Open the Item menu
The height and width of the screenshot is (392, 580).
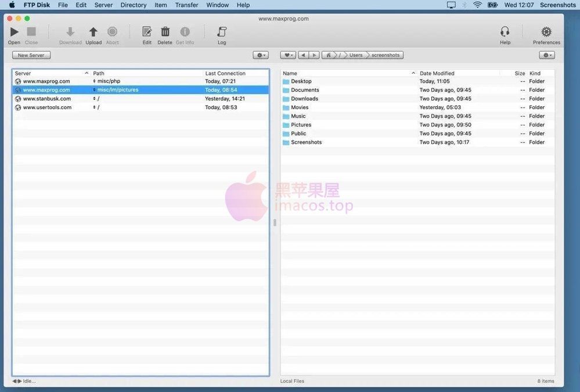[161, 5]
